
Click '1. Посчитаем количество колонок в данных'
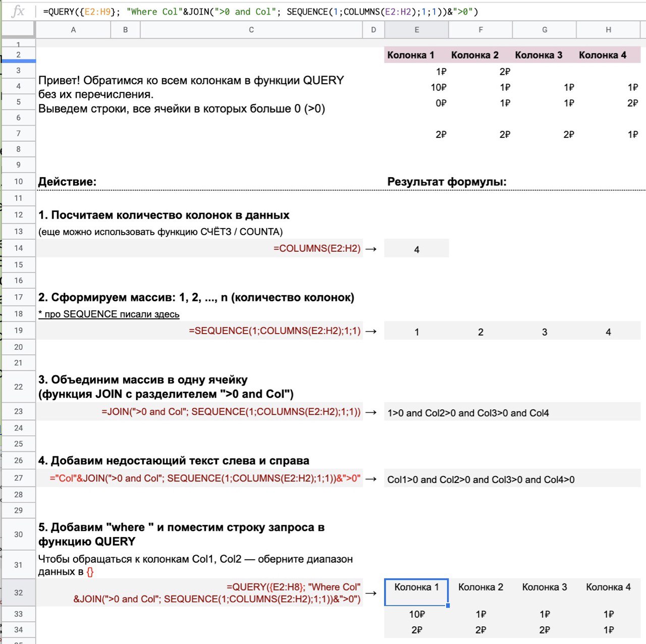pos(164,215)
